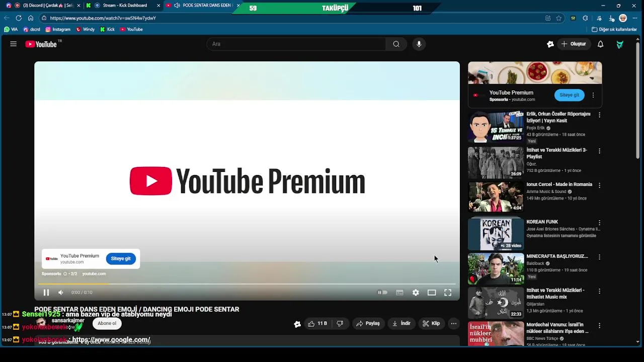Open options for Erlik, Orkun Özeller video

tap(599, 115)
